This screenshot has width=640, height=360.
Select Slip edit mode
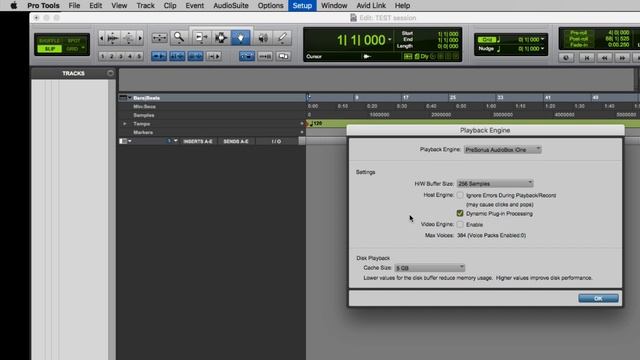(49, 49)
